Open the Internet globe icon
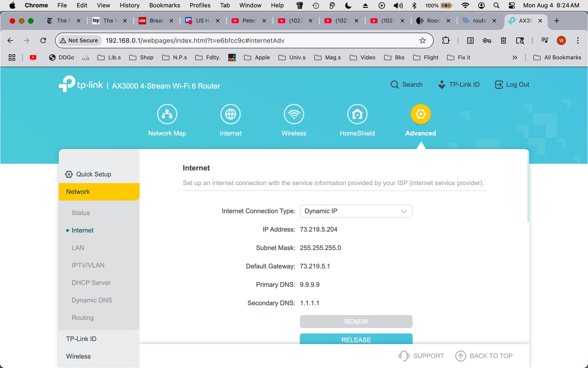 coord(230,114)
